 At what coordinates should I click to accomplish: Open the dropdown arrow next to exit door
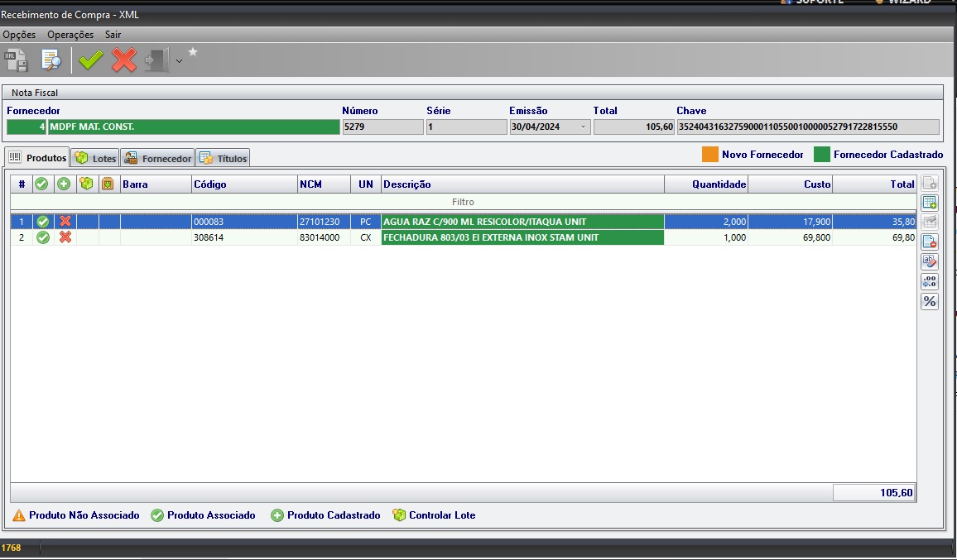click(179, 61)
